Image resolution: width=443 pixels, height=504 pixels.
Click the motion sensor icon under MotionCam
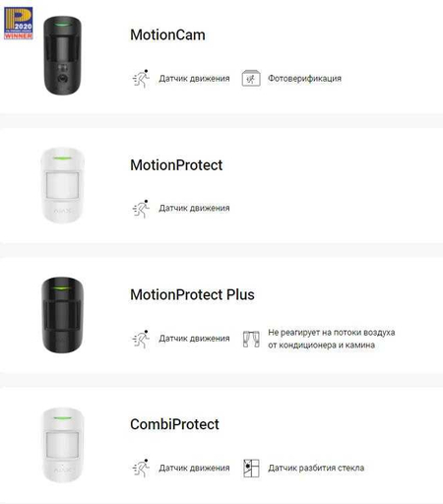click(141, 79)
